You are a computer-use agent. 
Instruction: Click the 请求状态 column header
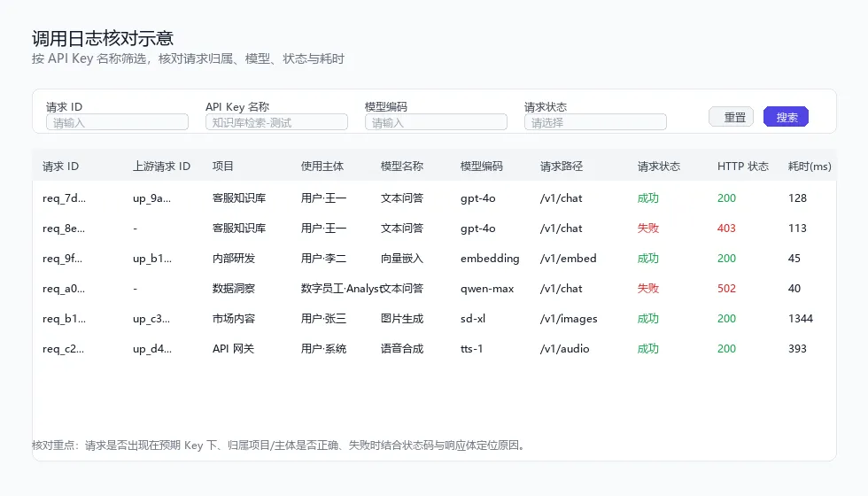tap(659, 167)
